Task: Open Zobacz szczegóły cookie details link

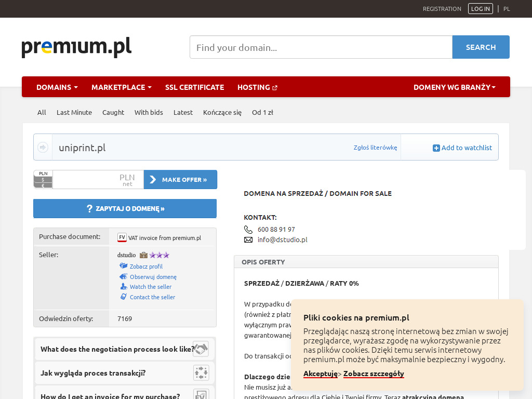Action: click(x=374, y=374)
